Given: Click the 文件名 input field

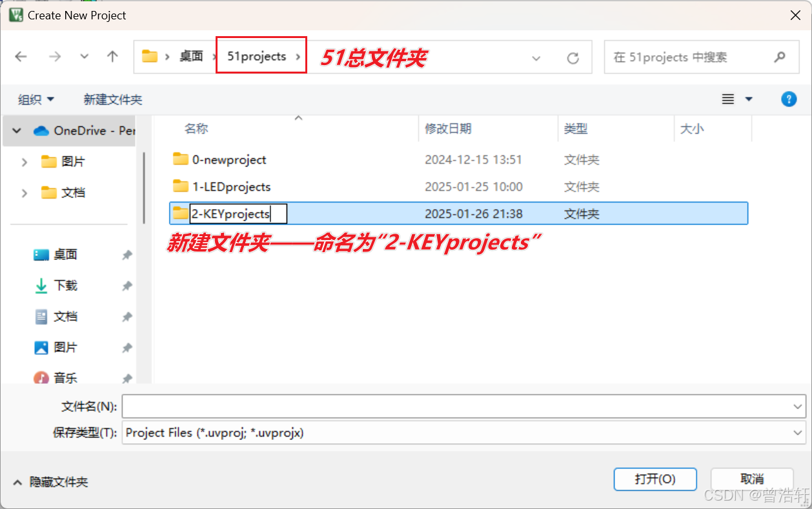Looking at the screenshot, I should tap(463, 406).
